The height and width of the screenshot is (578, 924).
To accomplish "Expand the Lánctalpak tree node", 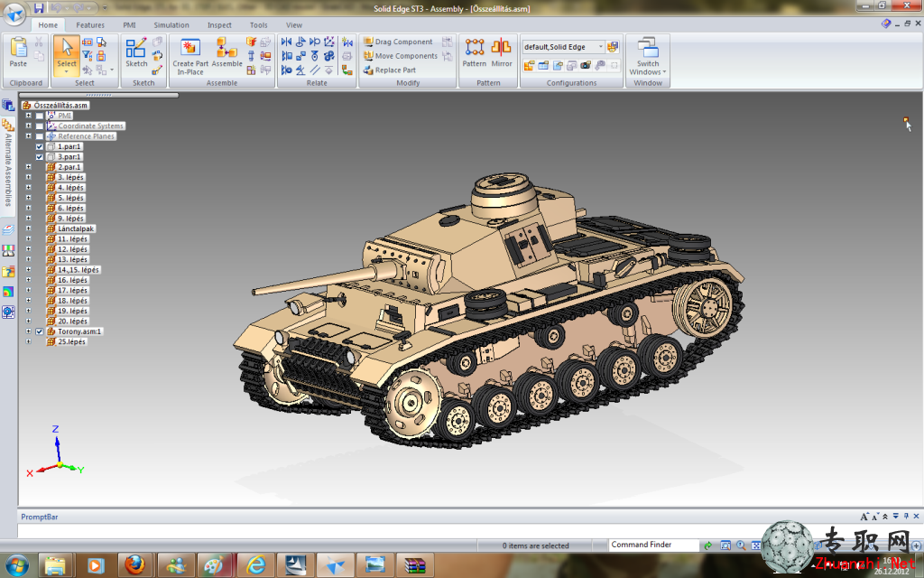I will pyautogui.click(x=28, y=228).
